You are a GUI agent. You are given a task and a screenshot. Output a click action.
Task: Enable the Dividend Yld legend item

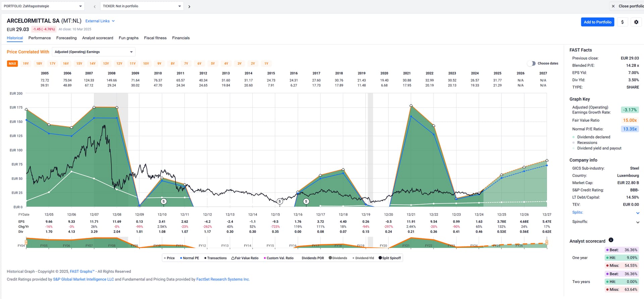tap(363, 258)
